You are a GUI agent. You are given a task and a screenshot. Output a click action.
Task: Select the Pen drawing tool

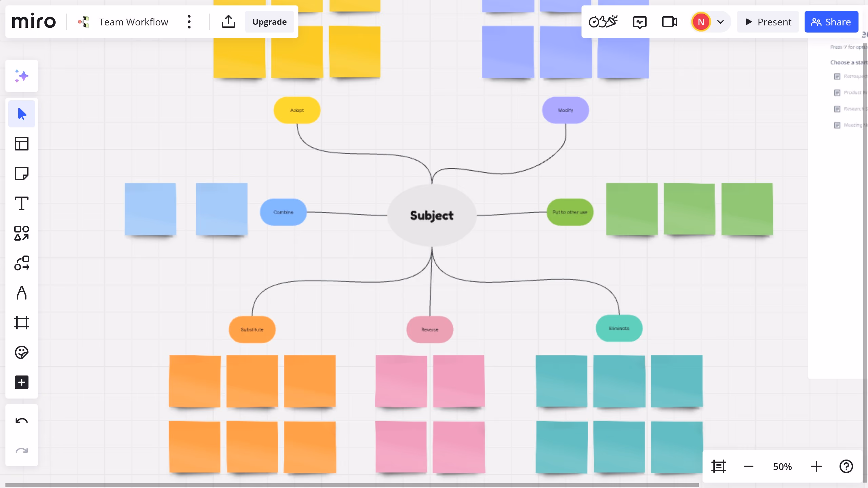click(x=22, y=293)
